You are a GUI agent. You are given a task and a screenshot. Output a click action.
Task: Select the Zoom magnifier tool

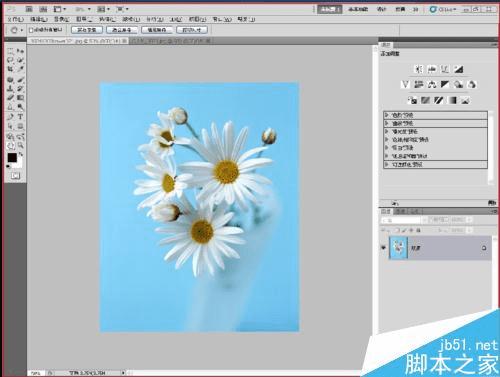coord(20,146)
